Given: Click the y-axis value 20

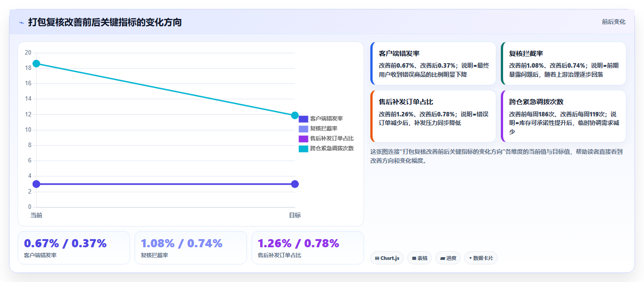Looking at the screenshot, I should [28, 53].
